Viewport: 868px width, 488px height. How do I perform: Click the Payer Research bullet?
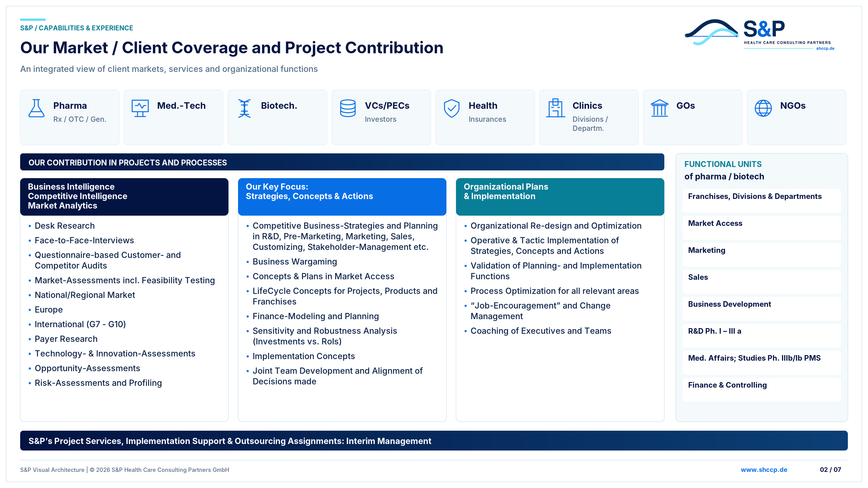(x=66, y=339)
